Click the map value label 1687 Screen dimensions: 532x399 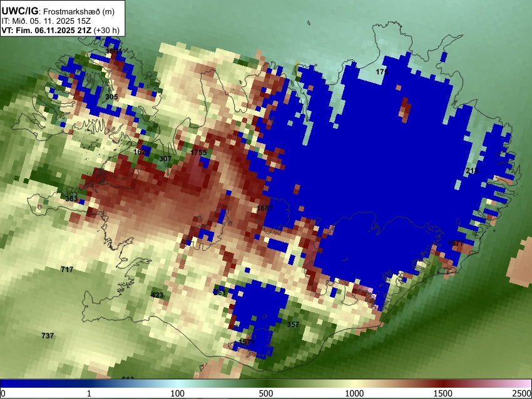(x=265, y=208)
